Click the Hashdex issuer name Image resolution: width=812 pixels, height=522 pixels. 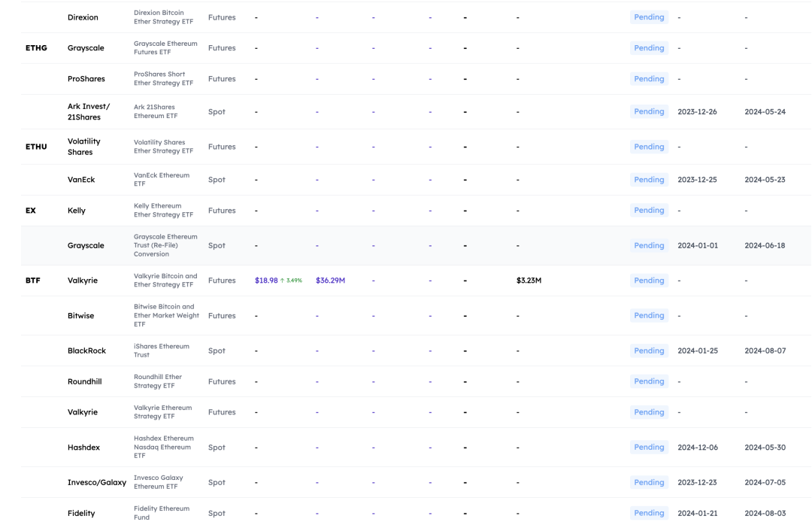83,448
